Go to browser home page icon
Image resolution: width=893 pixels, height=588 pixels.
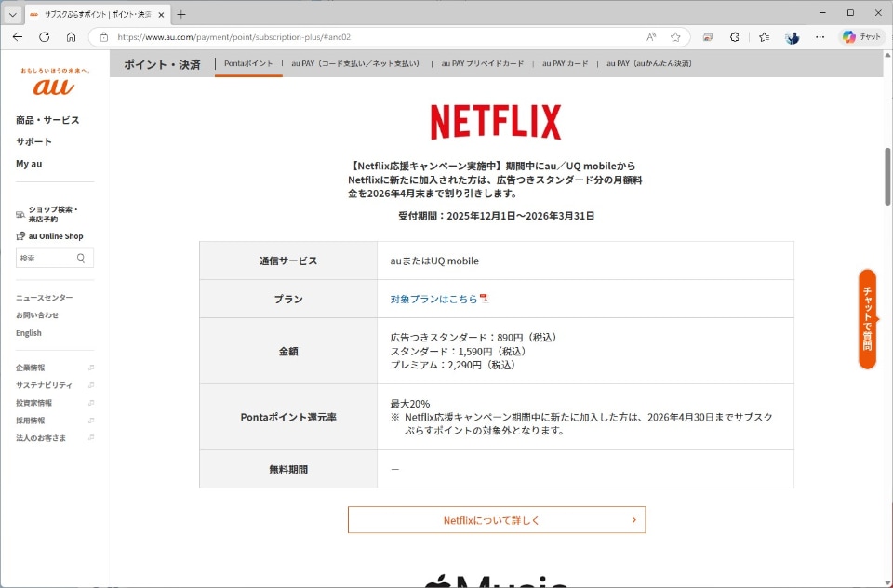pos(71,37)
